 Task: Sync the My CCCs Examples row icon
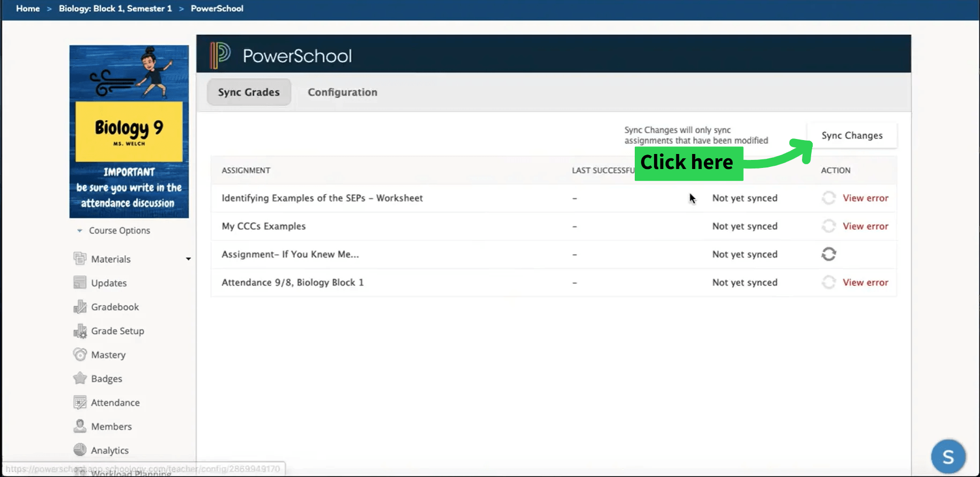829,226
